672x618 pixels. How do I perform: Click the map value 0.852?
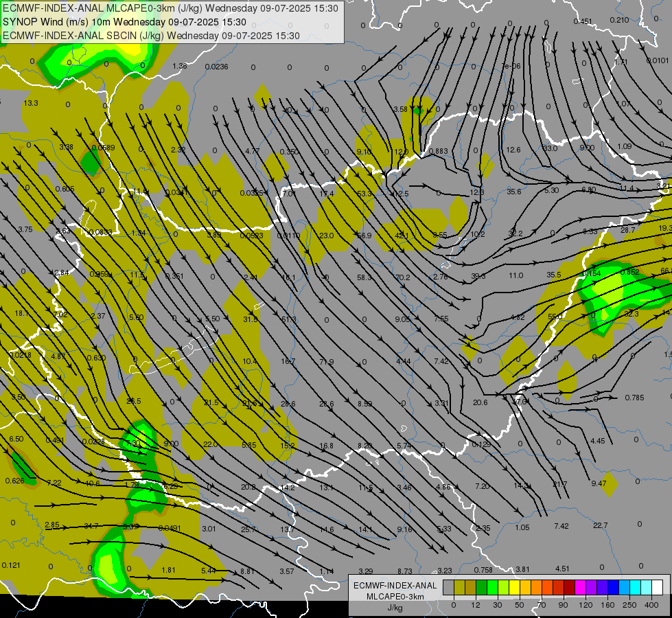[630, 272]
